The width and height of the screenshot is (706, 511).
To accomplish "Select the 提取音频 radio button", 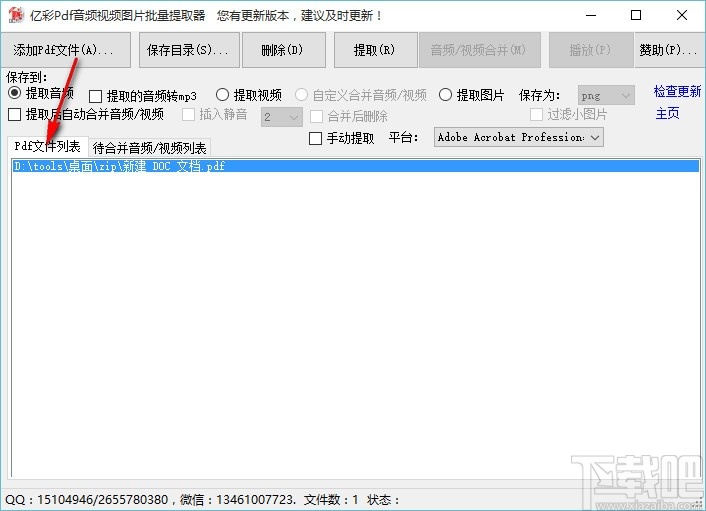I will tap(14, 93).
